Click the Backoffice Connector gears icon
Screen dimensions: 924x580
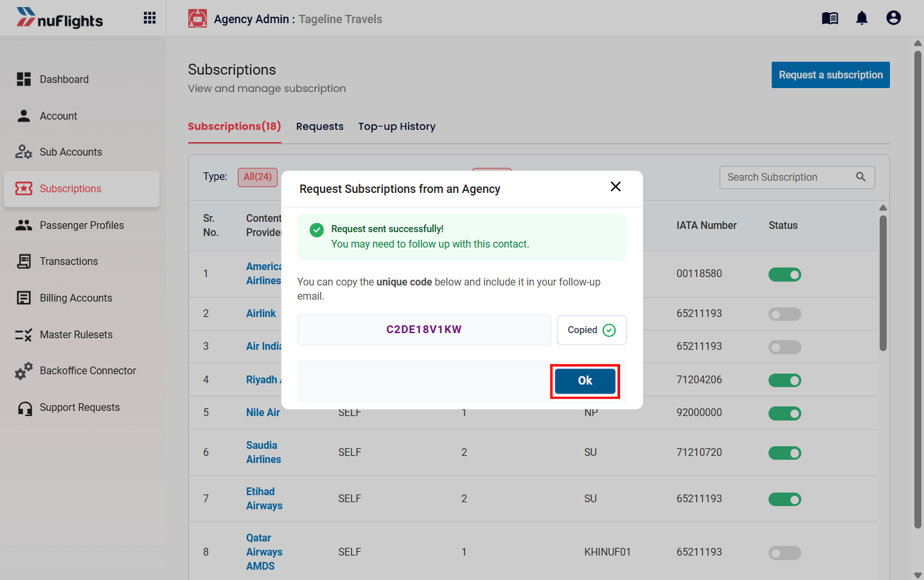click(24, 370)
